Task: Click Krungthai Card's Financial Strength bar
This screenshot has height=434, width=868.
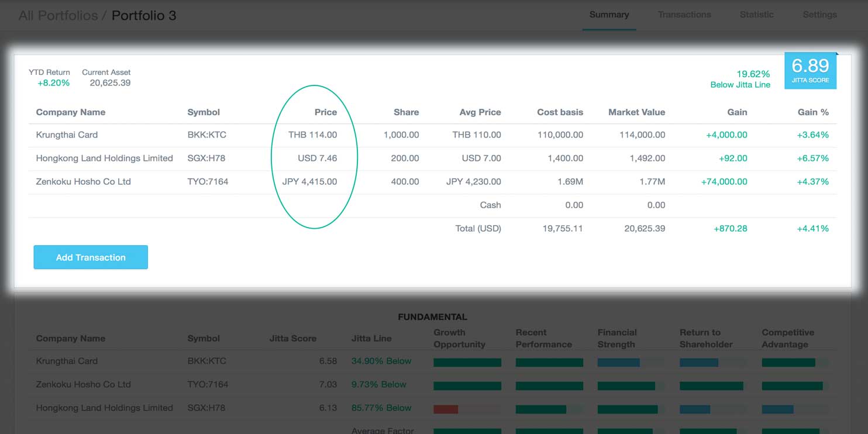Action: click(x=618, y=363)
